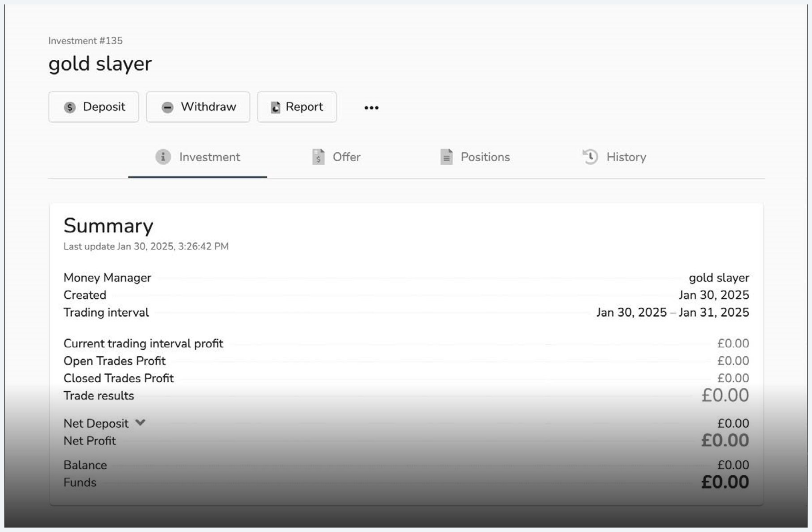Viewport: 812px width, 532px height.
Task: Click the clock arrow icon beside History
Action: [x=590, y=157]
